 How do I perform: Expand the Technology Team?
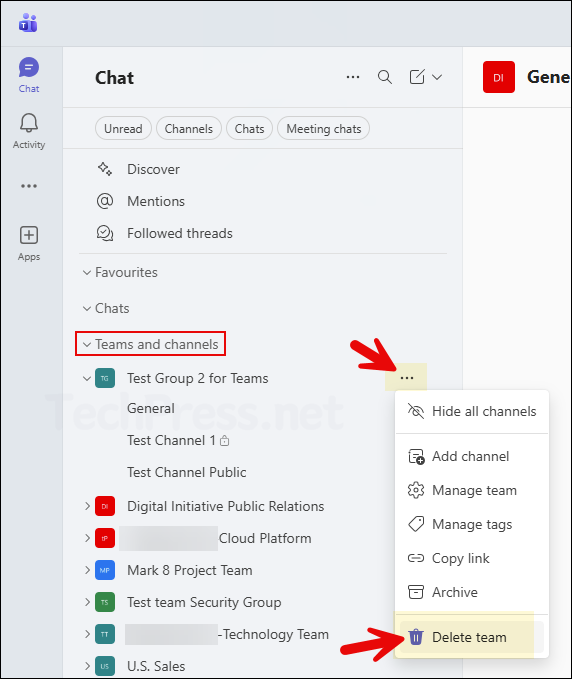[x=87, y=634]
